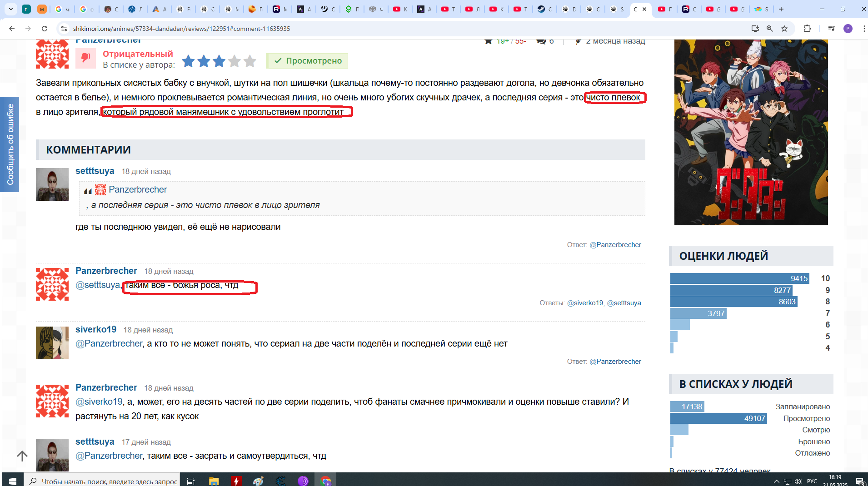Open the volume control in system tray
The width and height of the screenshot is (868, 486).
798,481
